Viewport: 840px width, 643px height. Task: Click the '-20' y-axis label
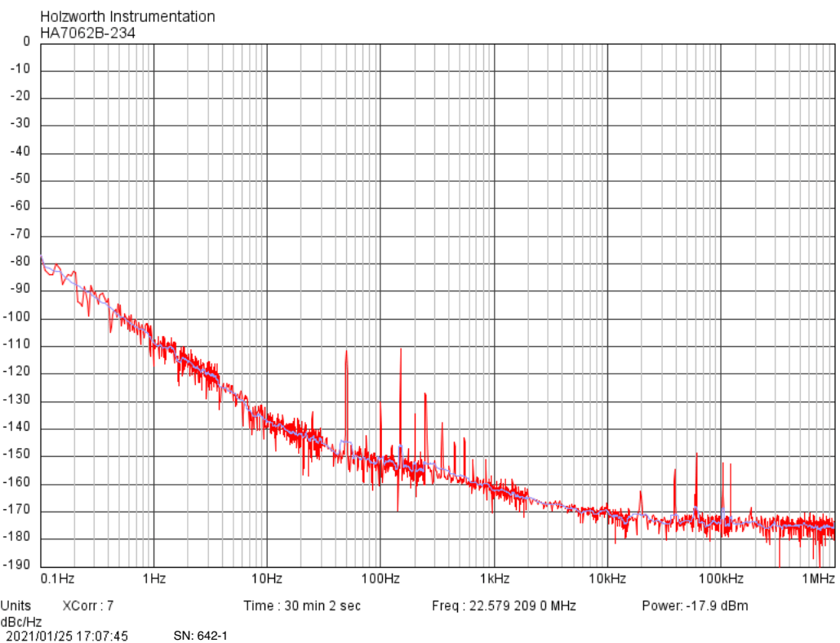[20, 95]
